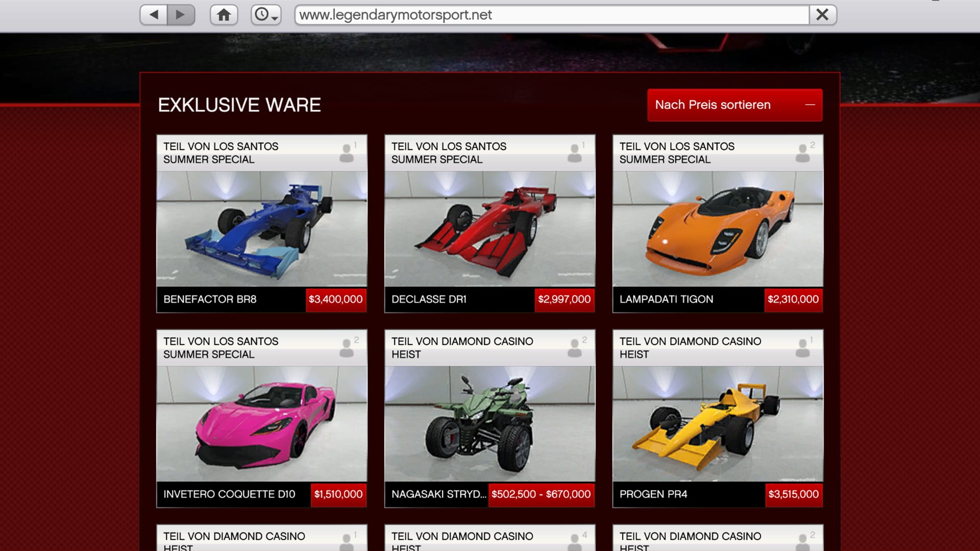Screen dimensions: 980x551
Task: Select the $3,400,000 price tag
Action: tap(336, 299)
